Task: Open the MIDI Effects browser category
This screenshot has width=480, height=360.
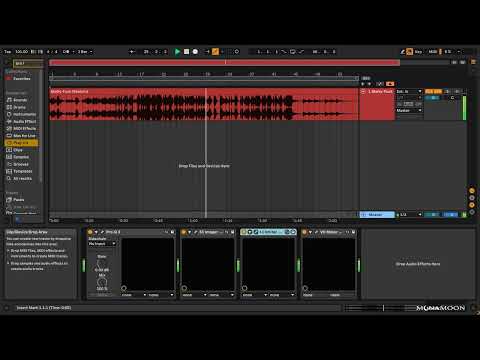Action: 22,129
